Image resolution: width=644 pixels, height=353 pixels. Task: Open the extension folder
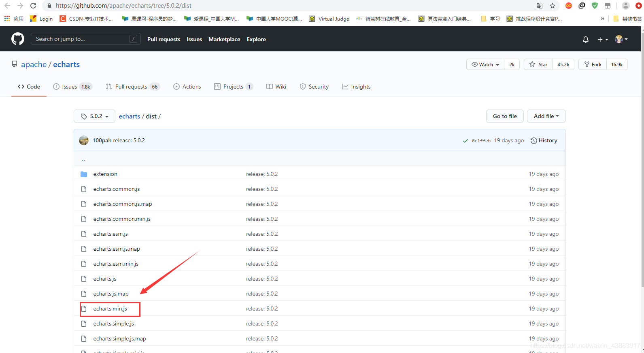click(105, 174)
